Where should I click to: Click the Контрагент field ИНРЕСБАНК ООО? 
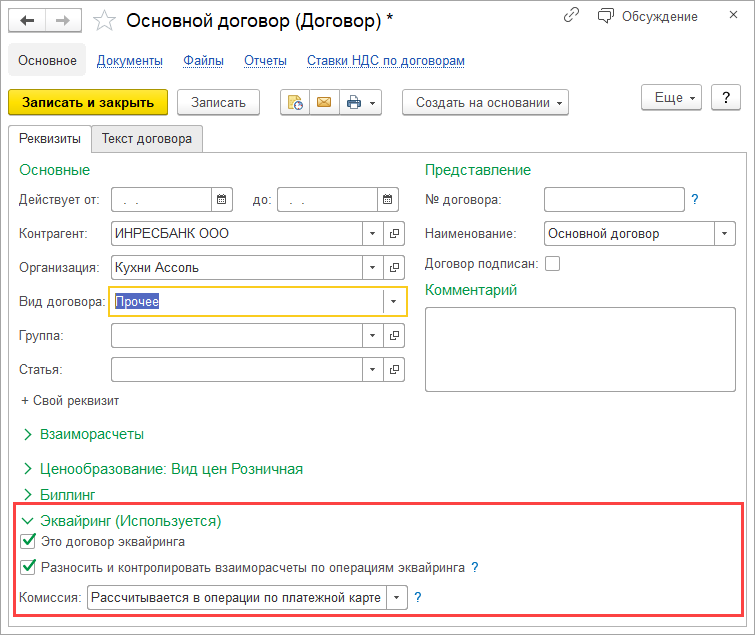coord(237,233)
